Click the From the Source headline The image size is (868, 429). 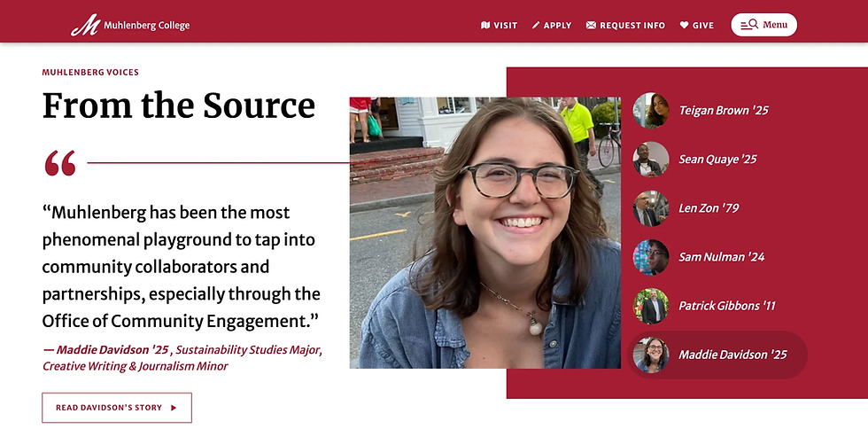[x=179, y=105]
